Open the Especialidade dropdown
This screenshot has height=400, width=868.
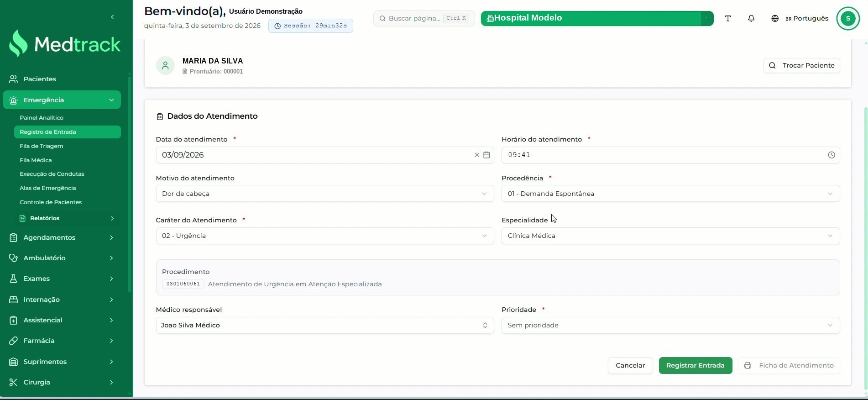point(670,236)
